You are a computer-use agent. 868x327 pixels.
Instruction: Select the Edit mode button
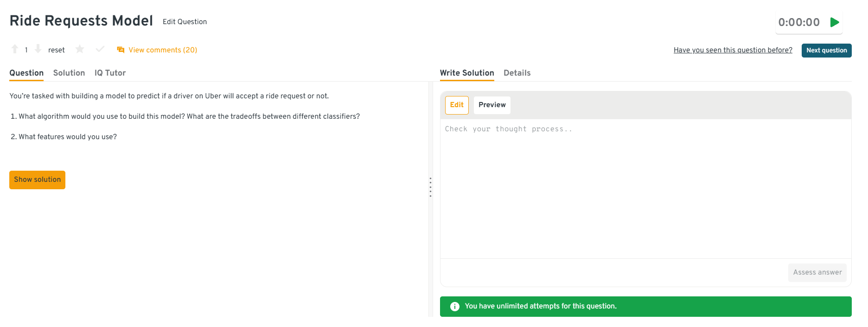(457, 105)
